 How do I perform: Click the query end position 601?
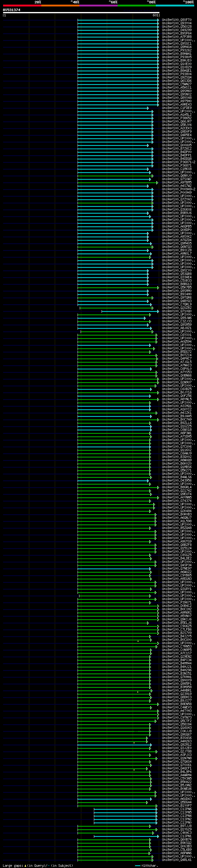[x=155, y=15]
